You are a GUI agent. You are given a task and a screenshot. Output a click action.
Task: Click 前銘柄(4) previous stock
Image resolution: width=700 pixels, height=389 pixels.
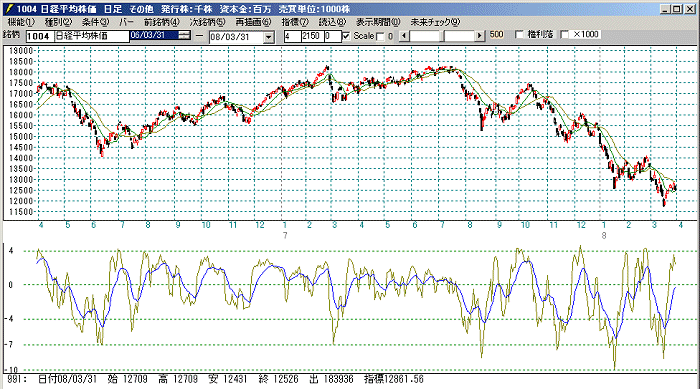pos(161,22)
